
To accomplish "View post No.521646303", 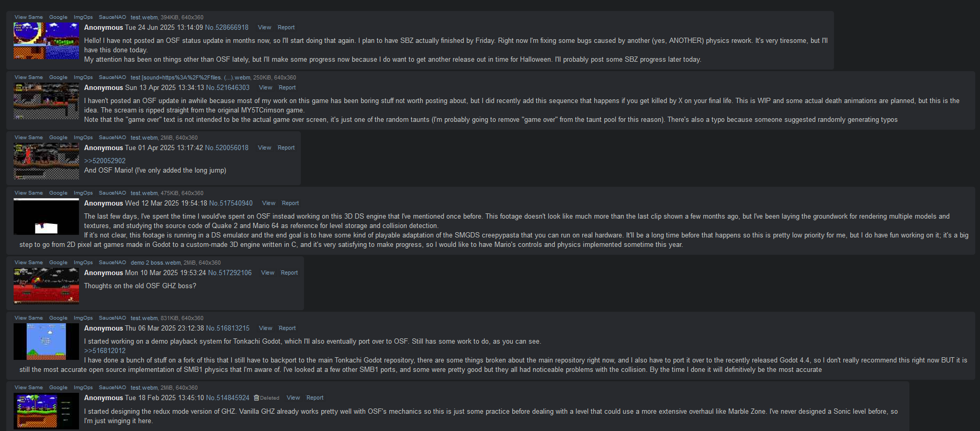I will click(266, 88).
